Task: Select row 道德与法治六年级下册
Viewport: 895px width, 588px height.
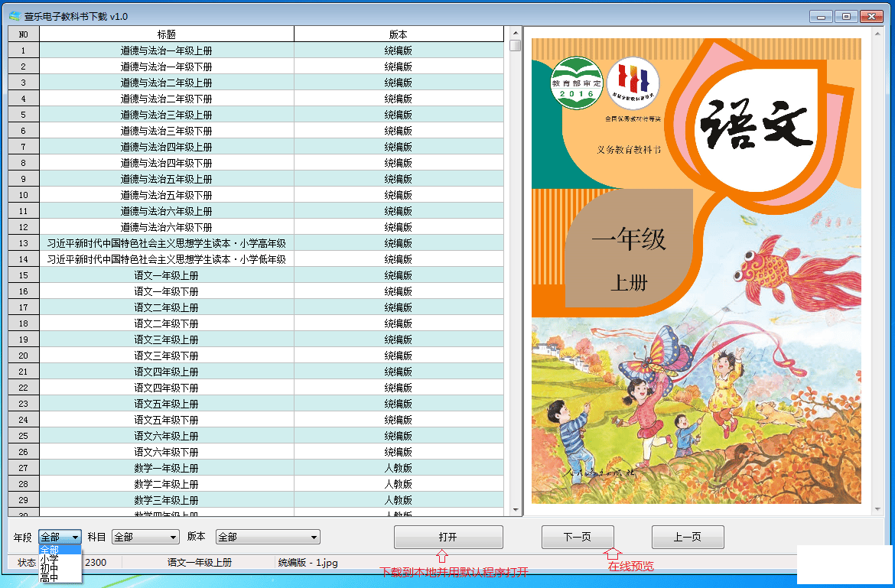Action: (255, 227)
